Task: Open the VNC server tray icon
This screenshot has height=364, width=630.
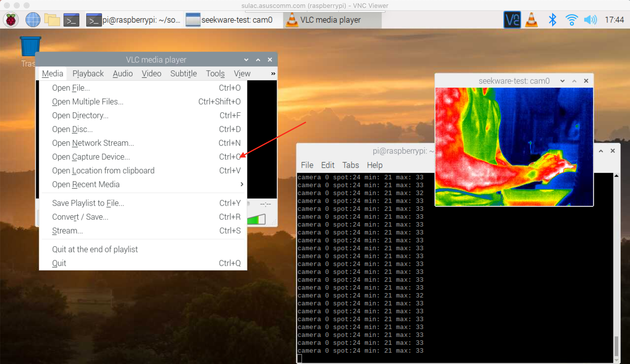Action: [512, 20]
